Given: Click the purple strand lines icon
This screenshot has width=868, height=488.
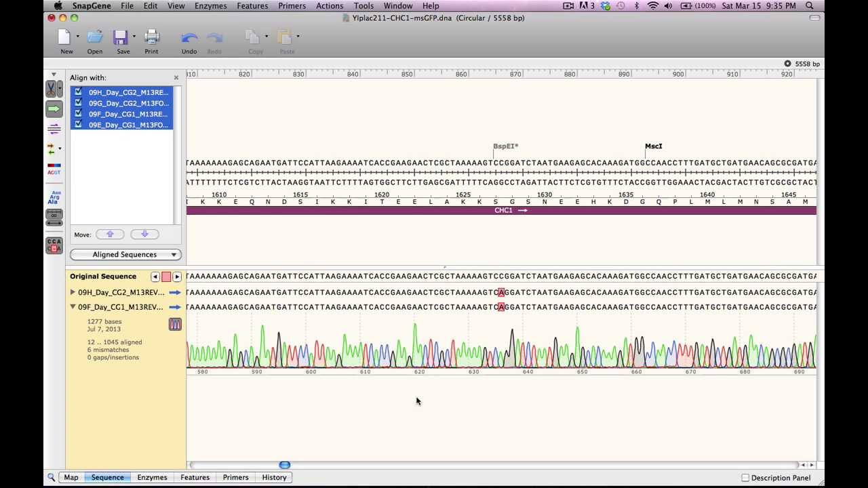Looking at the screenshot, I should pyautogui.click(x=54, y=129).
